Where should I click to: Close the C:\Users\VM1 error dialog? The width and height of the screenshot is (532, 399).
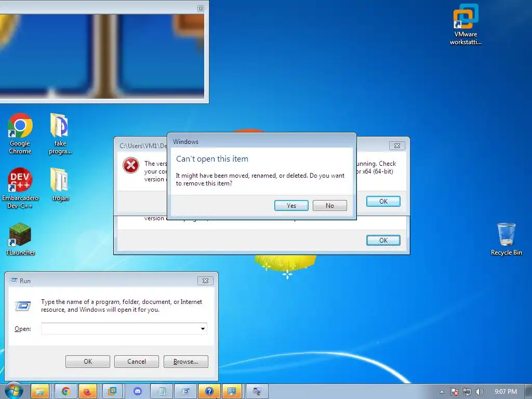pos(396,145)
